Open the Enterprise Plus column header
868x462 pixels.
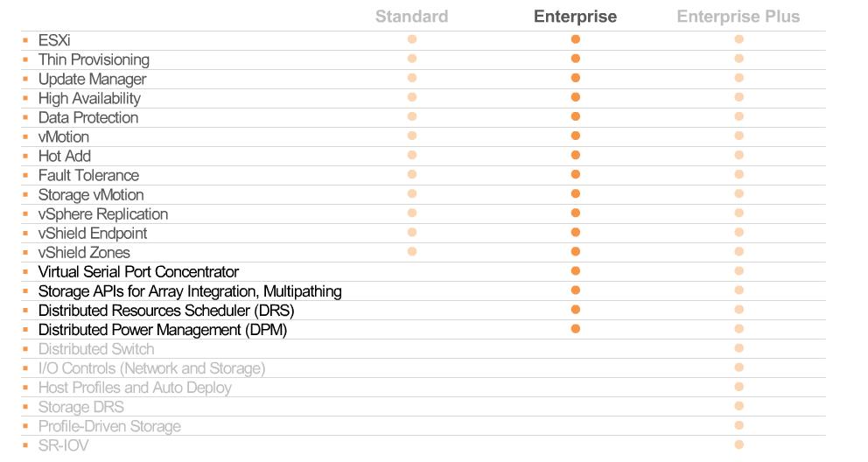pyautogui.click(x=738, y=17)
